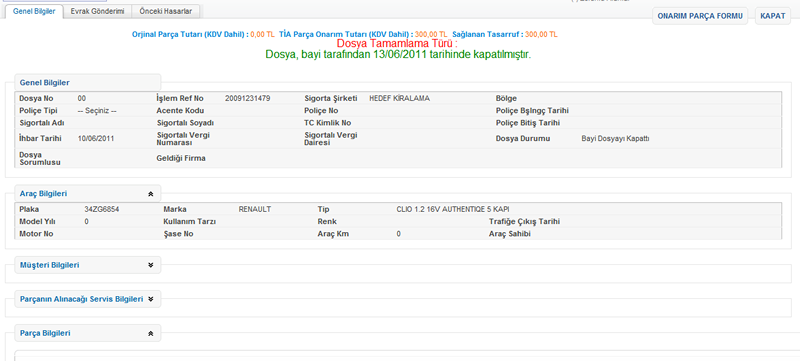Click the Acente Kodu label

pyautogui.click(x=180, y=111)
